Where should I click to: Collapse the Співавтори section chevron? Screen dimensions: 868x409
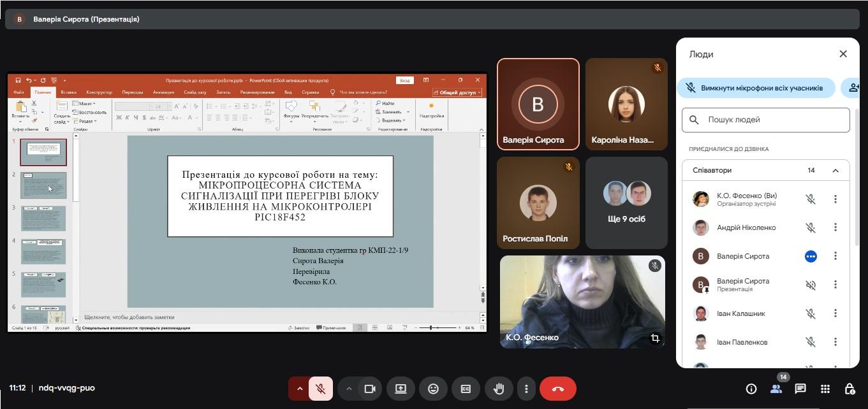tap(835, 171)
